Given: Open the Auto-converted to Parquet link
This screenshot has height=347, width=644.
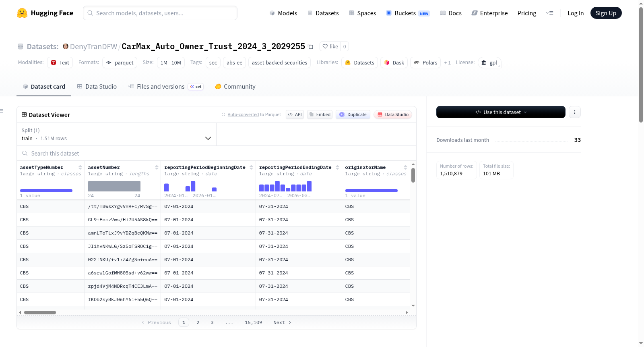Looking at the screenshot, I should point(254,114).
